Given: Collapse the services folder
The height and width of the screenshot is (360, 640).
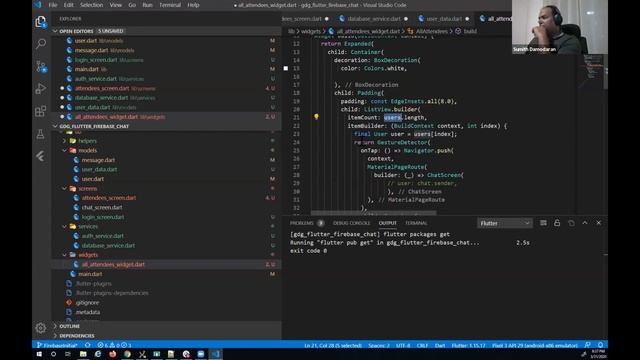Looking at the screenshot, I should pyautogui.click(x=64, y=226).
